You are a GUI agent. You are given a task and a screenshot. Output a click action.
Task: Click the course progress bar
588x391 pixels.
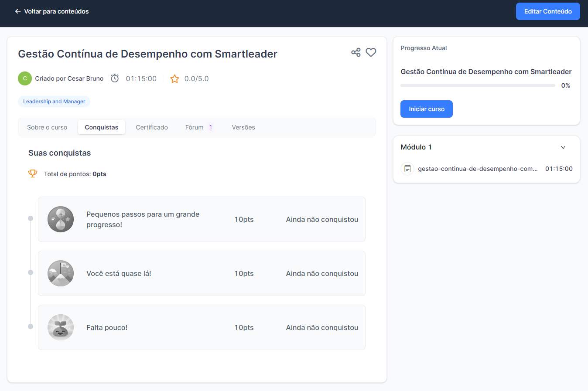[478, 85]
